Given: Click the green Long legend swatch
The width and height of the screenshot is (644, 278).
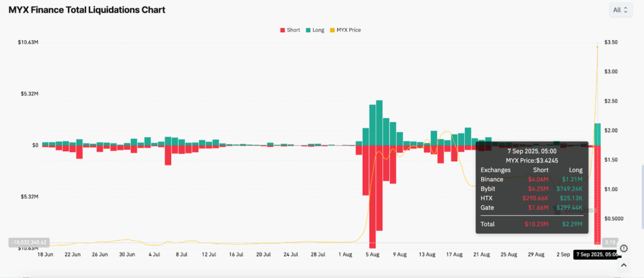Looking at the screenshot, I should 308,30.
